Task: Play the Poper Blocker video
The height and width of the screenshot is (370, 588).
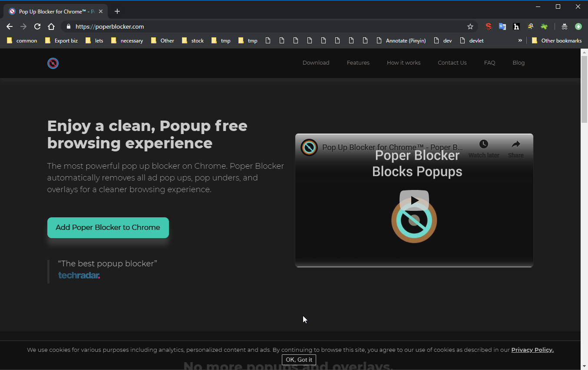Action: tap(414, 200)
